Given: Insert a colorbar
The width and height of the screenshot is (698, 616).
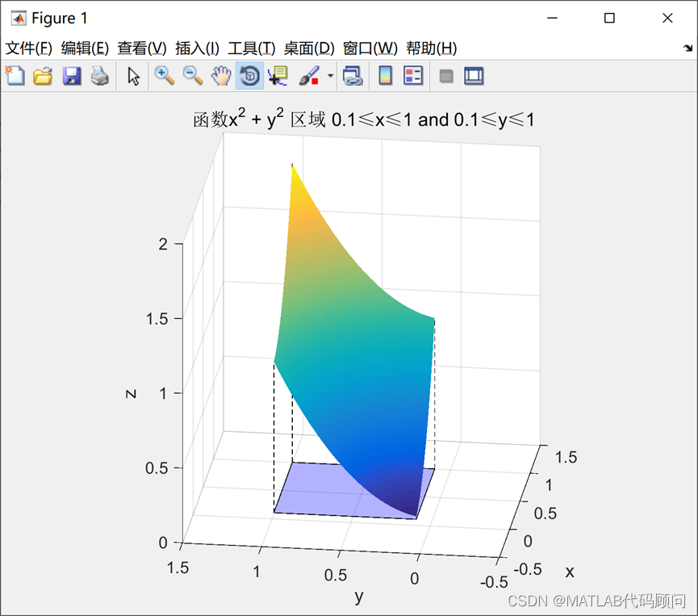Looking at the screenshot, I should tap(385, 75).
